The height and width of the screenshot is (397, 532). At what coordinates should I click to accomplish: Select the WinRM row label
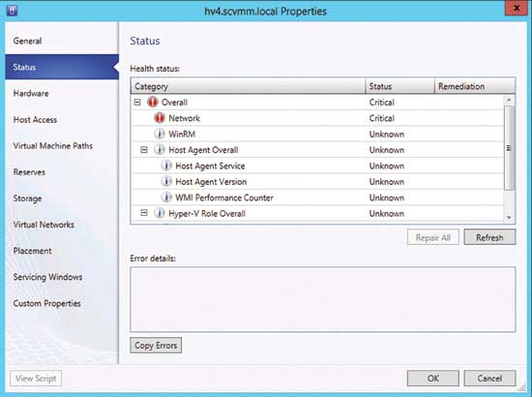click(x=182, y=135)
